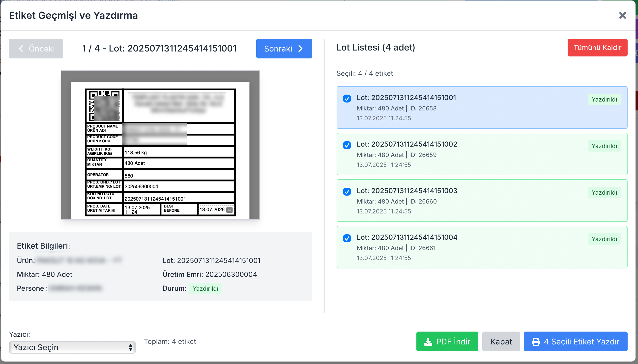This screenshot has width=638, height=364.
Task: Click the Yazdırıldı badge of lot ending 1004
Action: [x=604, y=239]
